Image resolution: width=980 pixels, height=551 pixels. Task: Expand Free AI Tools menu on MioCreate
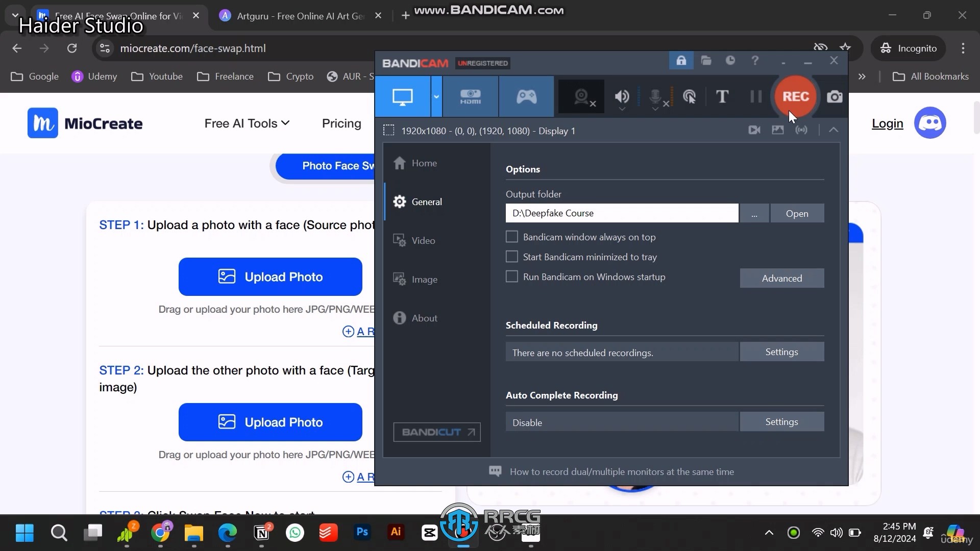[x=247, y=123]
